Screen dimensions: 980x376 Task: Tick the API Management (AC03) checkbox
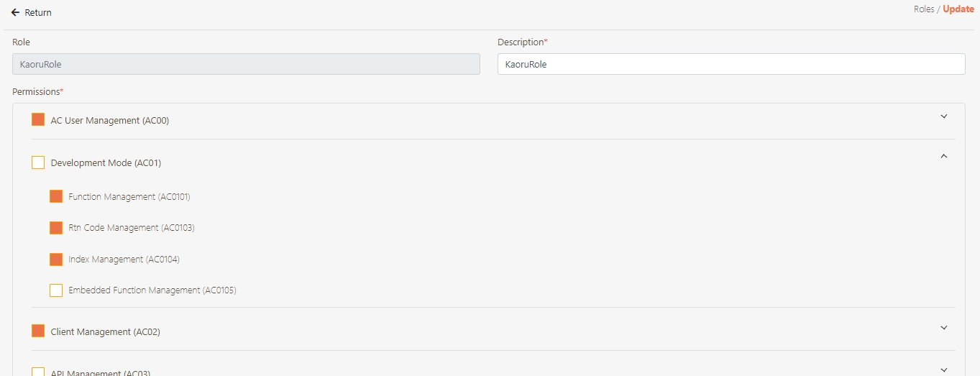[x=38, y=372]
